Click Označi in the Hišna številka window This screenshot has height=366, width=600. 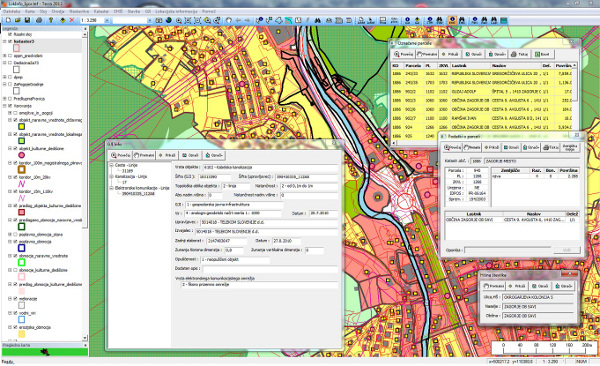pyautogui.click(x=540, y=286)
